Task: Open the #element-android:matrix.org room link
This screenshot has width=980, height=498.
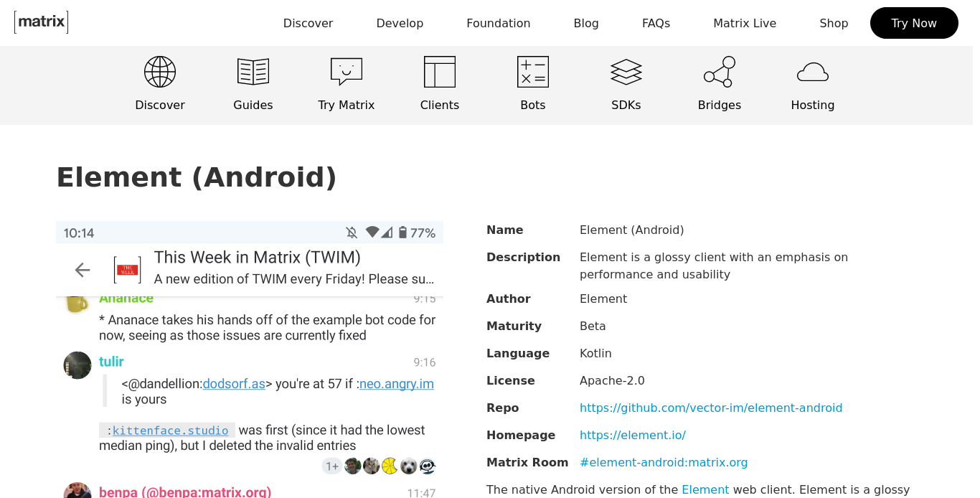Action: pos(664,462)
